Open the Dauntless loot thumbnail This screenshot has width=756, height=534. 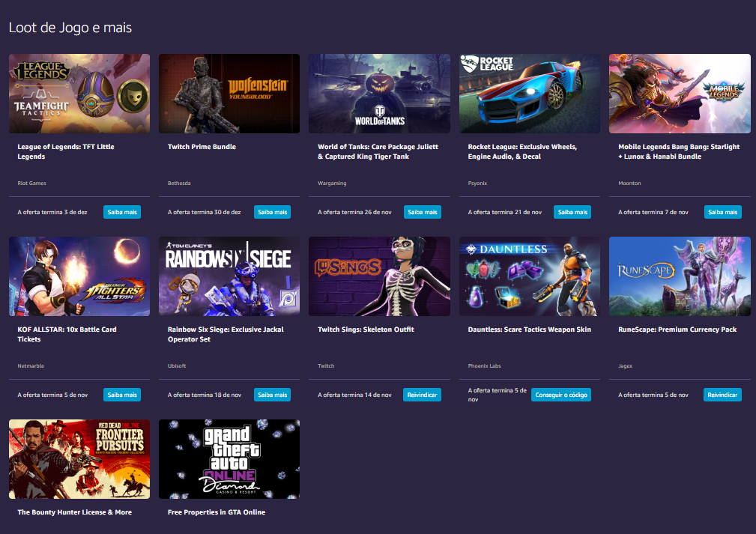[530, 276]
